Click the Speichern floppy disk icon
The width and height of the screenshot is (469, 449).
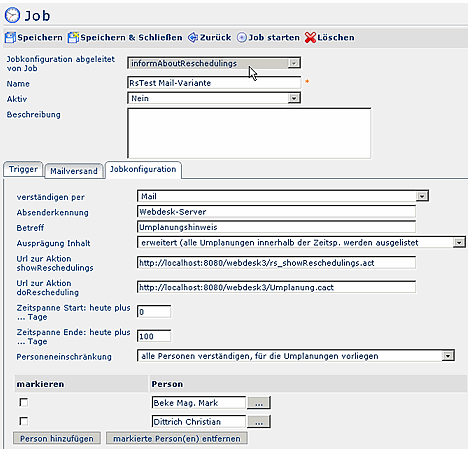pyautogui.click(x=10, y=37)
